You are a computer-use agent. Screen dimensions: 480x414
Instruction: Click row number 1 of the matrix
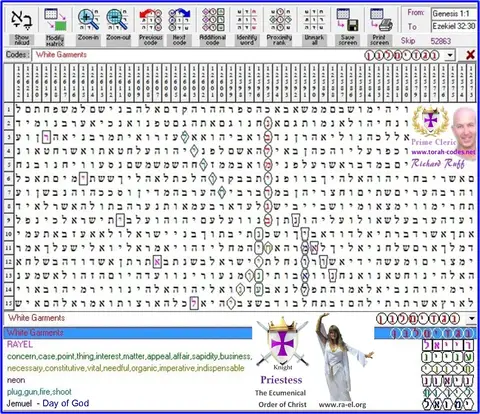point(9,109)
